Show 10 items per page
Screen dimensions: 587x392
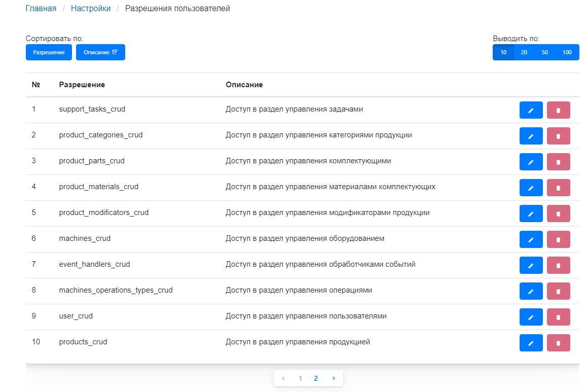pos(503,52)
